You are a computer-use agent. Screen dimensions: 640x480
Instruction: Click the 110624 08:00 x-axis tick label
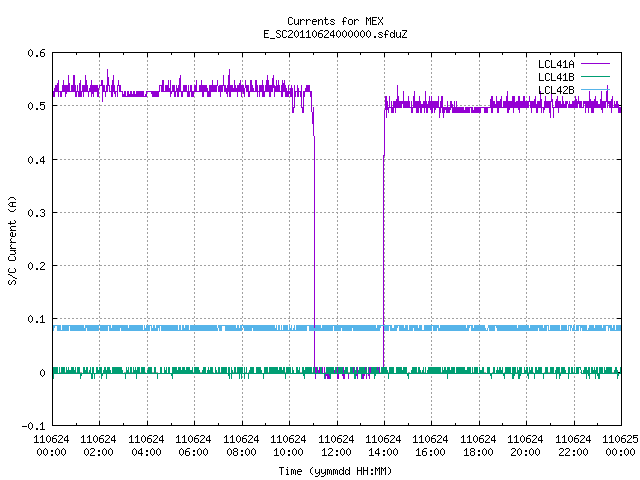coord(242,446)
